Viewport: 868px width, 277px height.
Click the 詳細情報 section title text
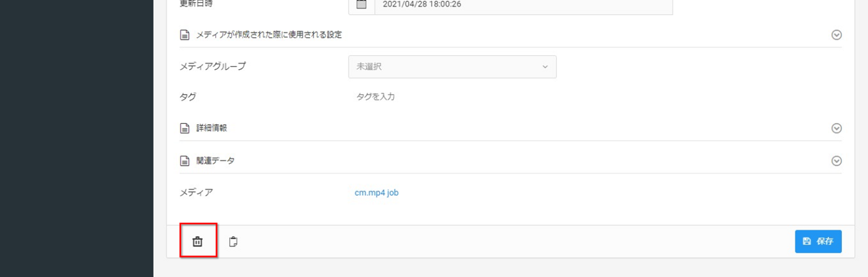click(211, 128)
